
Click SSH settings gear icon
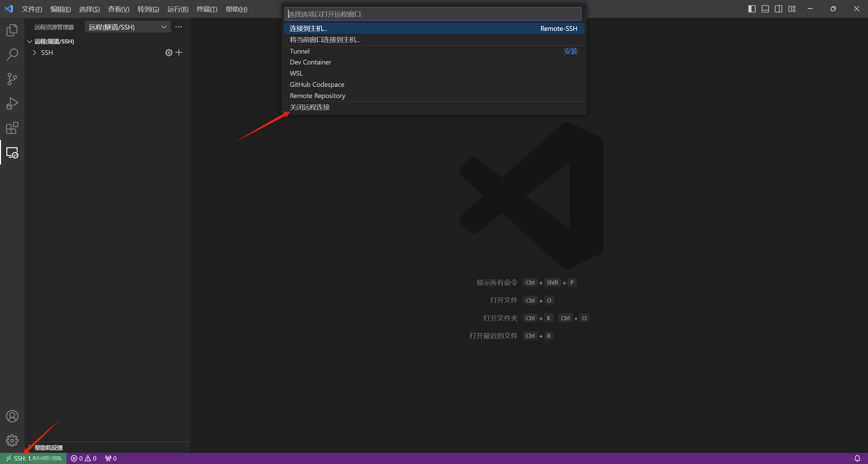(x=169, y=53)
